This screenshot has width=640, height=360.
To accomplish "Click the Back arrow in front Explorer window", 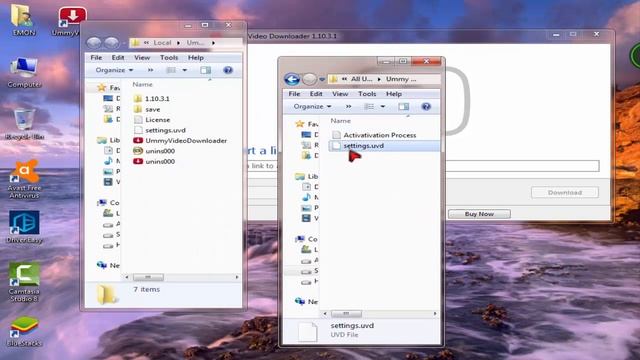I will [292, 79].
